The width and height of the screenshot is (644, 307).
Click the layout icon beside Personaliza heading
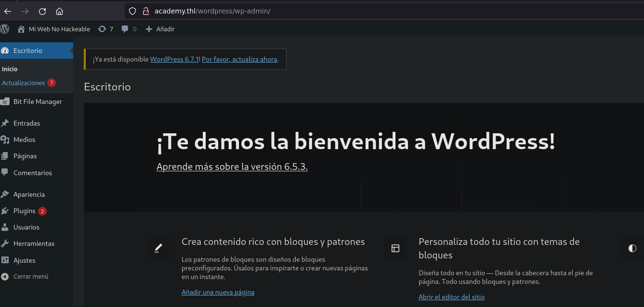(x=395, y=248)
